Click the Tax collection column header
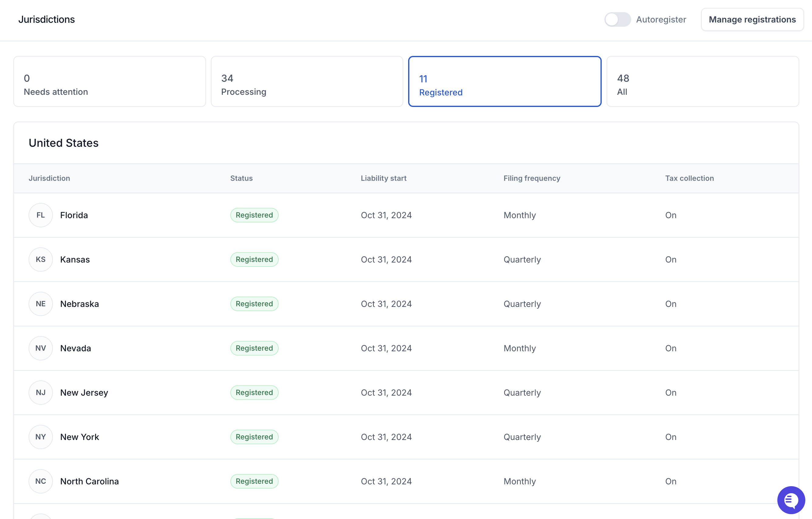Image resolution: width=812 pixels, height=519 pixels. pyautogui.click(x=689, y=178)
